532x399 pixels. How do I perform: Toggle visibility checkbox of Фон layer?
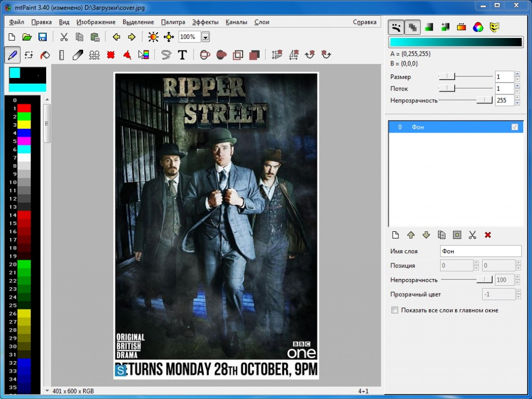(x=515, y=127)
